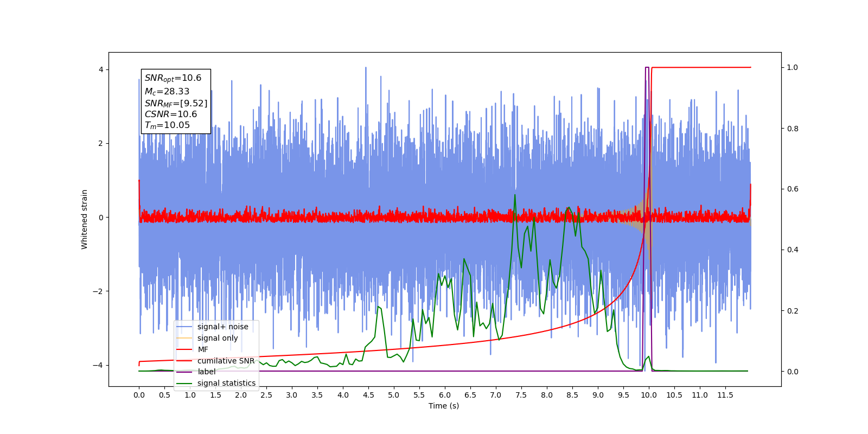The width and height of the screenshot is (868, 434).
Task: Click left y-axis tick label 0
Action: click(101, 218)
